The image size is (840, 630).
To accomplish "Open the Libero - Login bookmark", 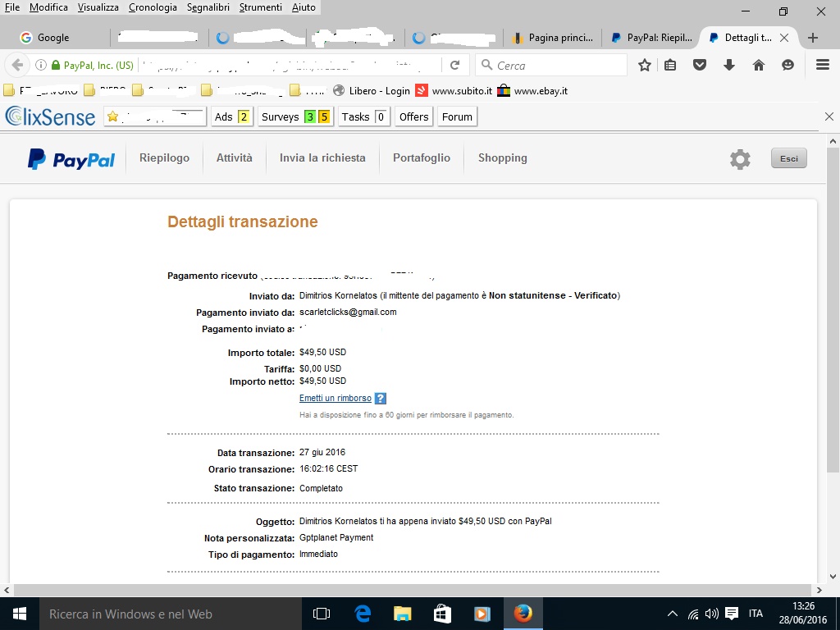I will (372, 91).
